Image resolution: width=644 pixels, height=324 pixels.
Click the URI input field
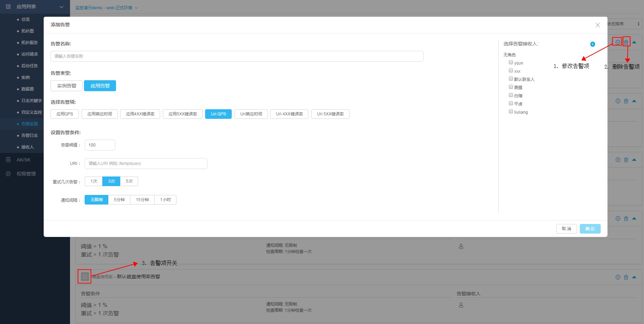click(146, 164)
